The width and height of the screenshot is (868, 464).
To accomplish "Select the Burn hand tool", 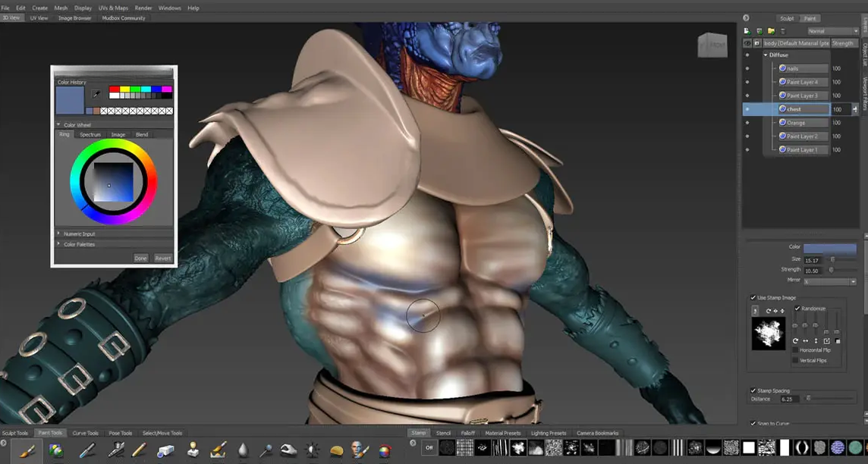I will pos(288,450).
